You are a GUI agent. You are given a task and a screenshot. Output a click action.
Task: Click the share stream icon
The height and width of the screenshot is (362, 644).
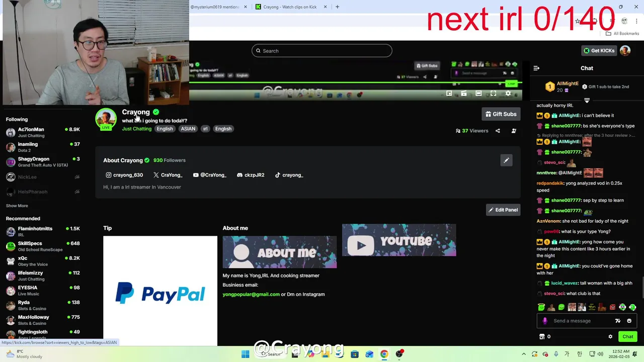coord(498,131)
